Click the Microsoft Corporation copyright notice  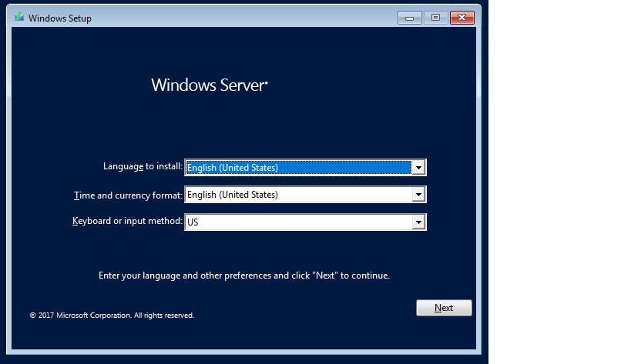coord(112,316)
